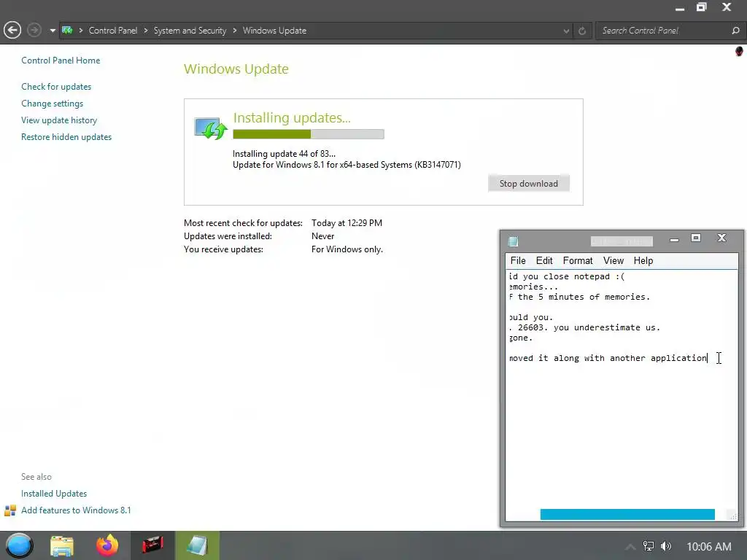Open the recent locations dropdown arrow
This screenshot has width=747, height=560.
[53, 31]
